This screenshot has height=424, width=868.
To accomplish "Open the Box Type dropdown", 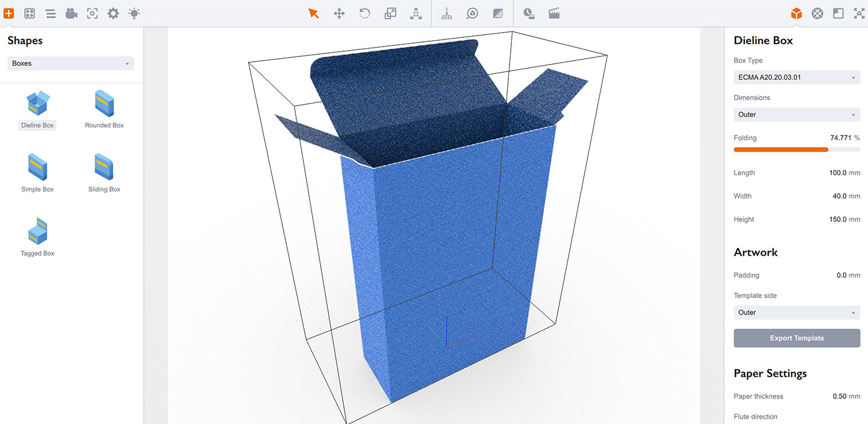I will [x=797, y=77].
